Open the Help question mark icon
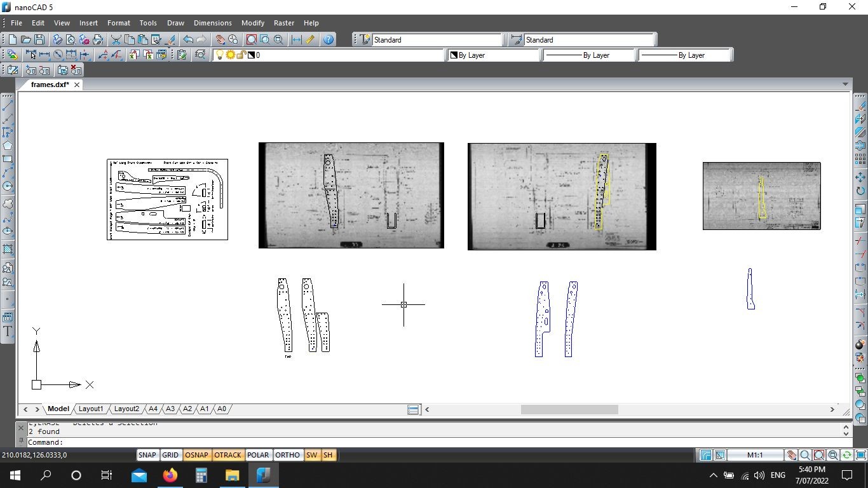 (x=328, y=39)
